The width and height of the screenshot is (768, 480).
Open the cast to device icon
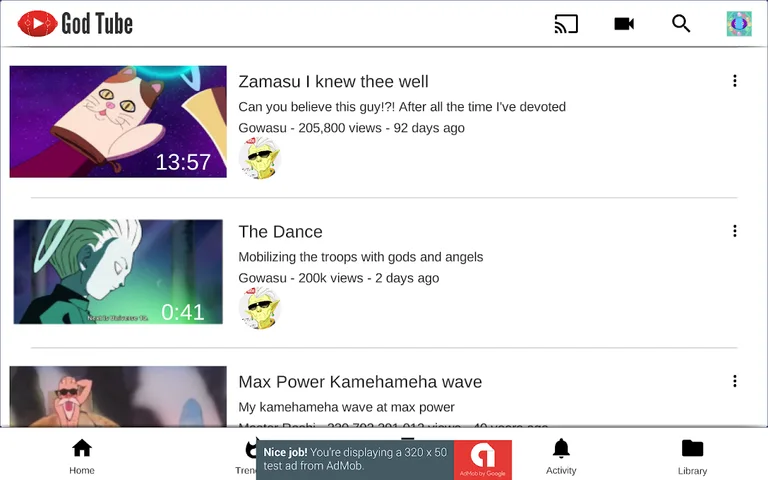[566, 24]
